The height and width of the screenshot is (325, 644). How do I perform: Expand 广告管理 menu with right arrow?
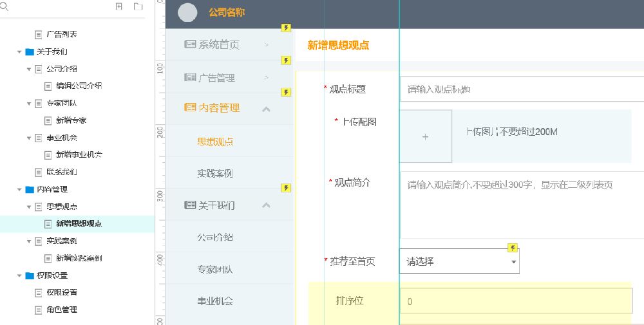point(267,77)
